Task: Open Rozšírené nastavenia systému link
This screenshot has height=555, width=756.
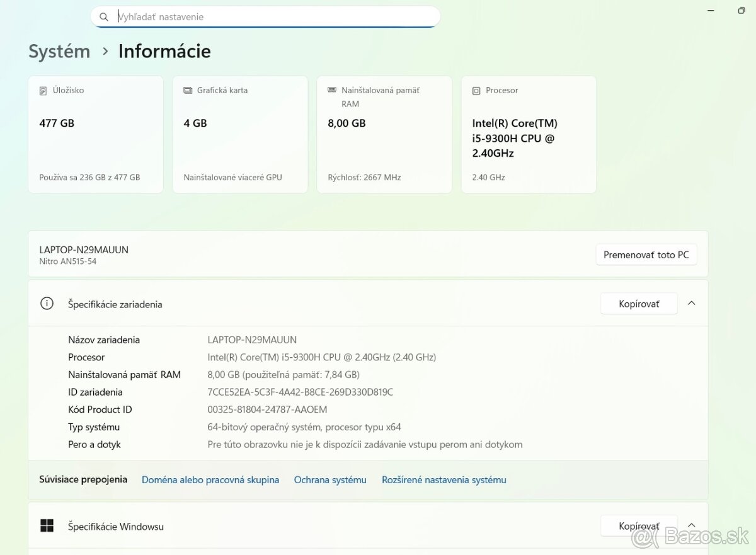Action: click(444, 479)
